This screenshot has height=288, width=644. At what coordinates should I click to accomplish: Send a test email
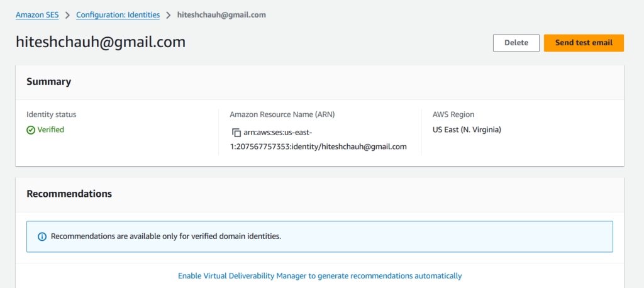pyautogui.click(x=583, y=43)
